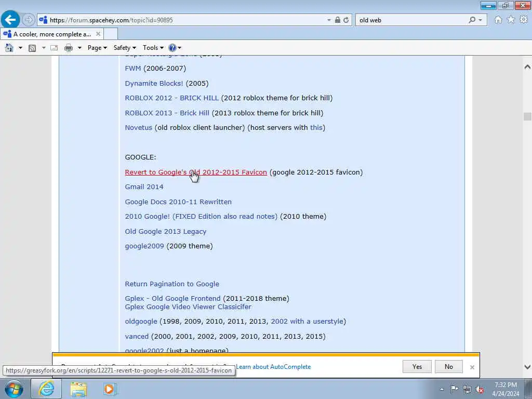Image resolution: width=532 pixels, height=399 pixels.
Task: Click the blue Help question mark icon
Action: (172, 48)
